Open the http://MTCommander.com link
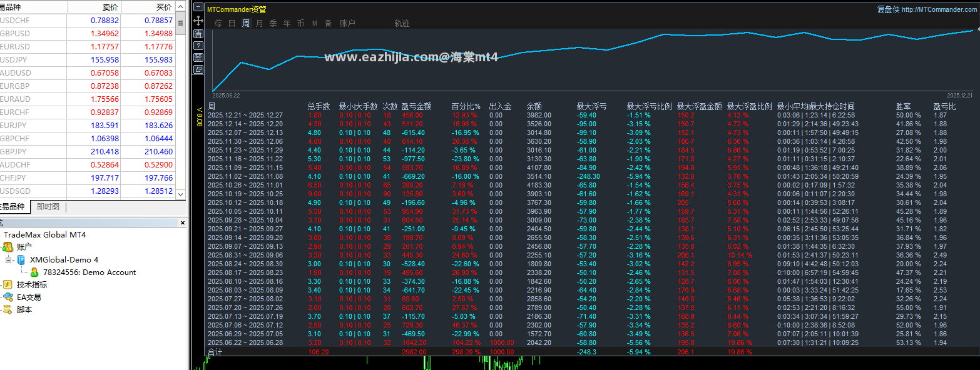Screen dimensions: 980x370 point(939,9)
